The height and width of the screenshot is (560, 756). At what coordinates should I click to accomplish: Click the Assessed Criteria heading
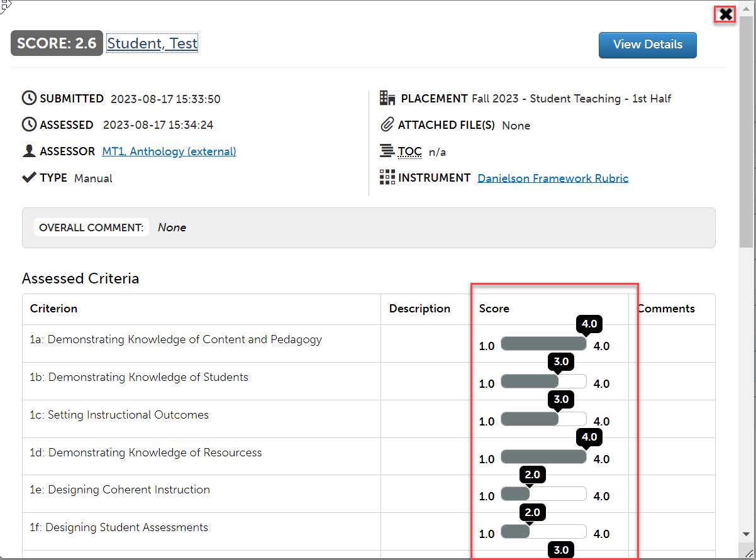[x=81, y=278]
